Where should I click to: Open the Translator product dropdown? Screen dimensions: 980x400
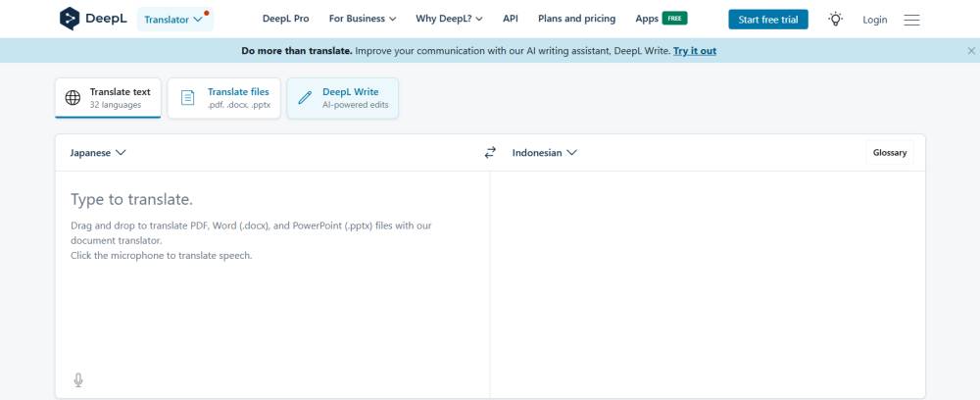[x=175, y=20]
